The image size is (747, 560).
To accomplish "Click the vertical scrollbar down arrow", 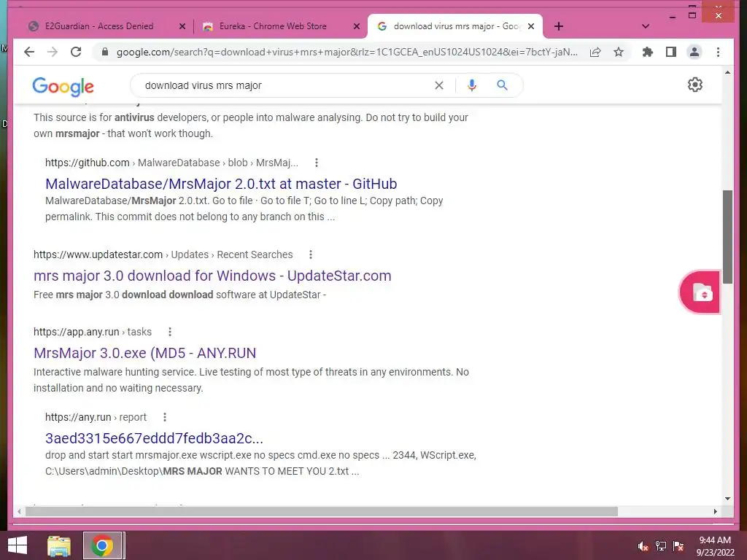I will [x=727, y=499].
